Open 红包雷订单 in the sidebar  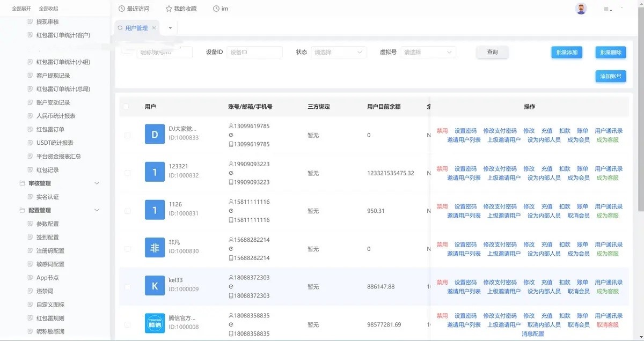[x=50, y=130]
